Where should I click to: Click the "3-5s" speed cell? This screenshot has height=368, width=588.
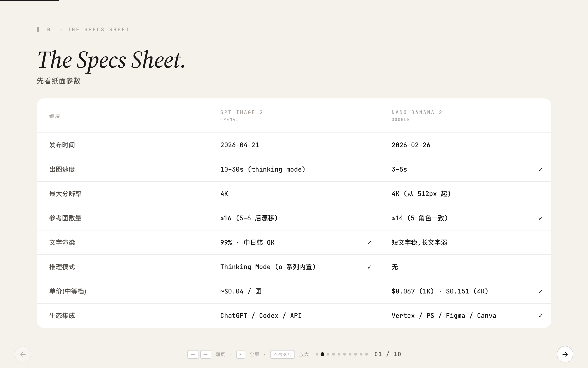click(399, 170)
